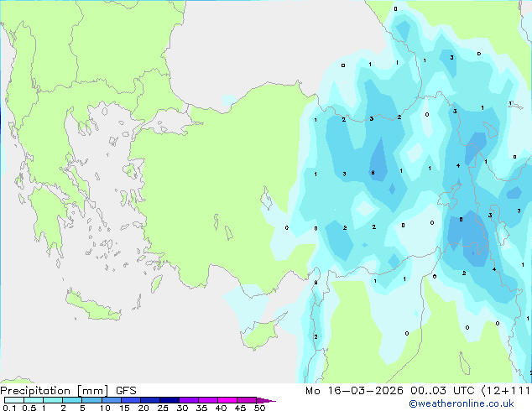Click the legend label '15'
The height and width of the screenshot is (411, 532).
124,408
